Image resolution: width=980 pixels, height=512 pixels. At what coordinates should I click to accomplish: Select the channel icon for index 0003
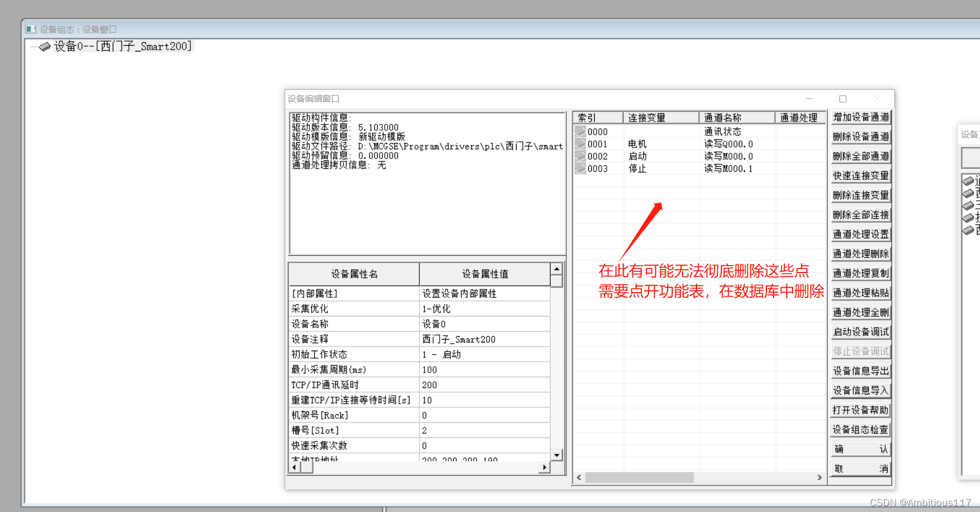pos(580,168)
